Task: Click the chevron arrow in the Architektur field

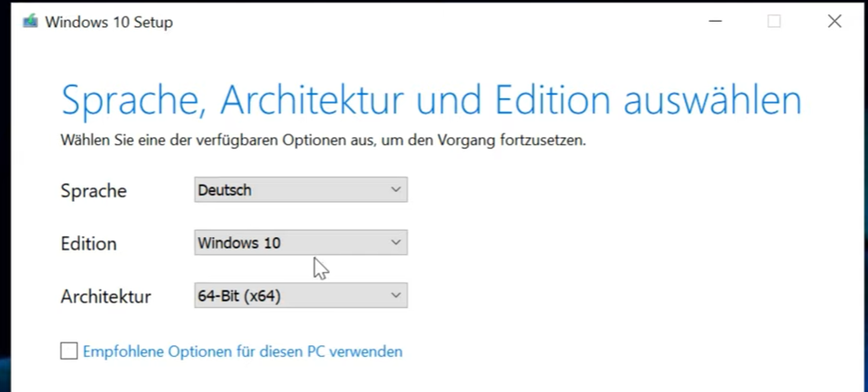Action: pos(396,296)
